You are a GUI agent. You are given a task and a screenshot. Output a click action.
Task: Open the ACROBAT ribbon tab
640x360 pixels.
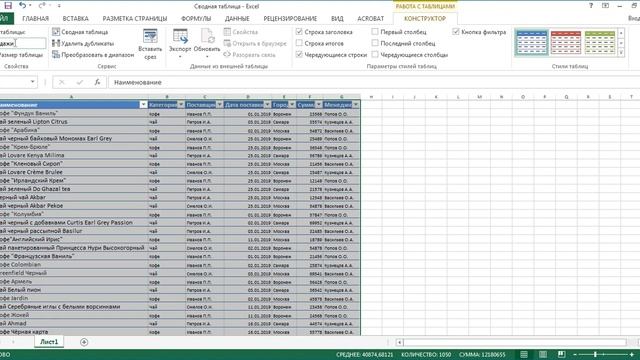point(371,18)
